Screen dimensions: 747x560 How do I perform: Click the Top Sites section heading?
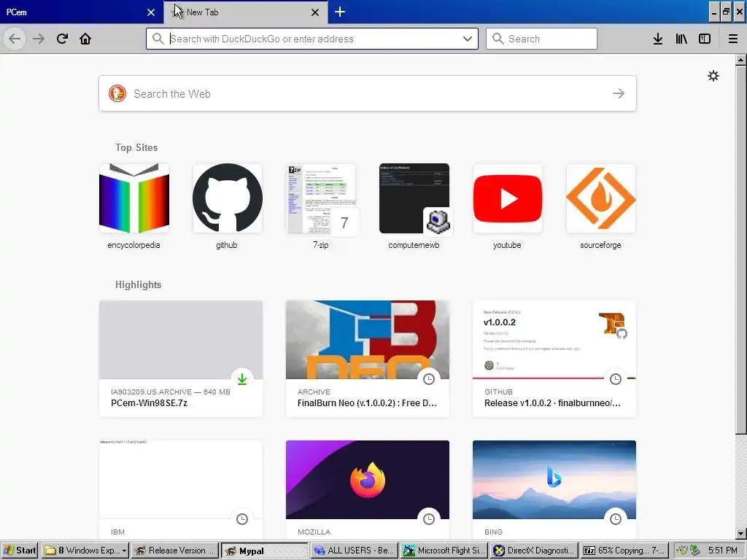[136, 147]
